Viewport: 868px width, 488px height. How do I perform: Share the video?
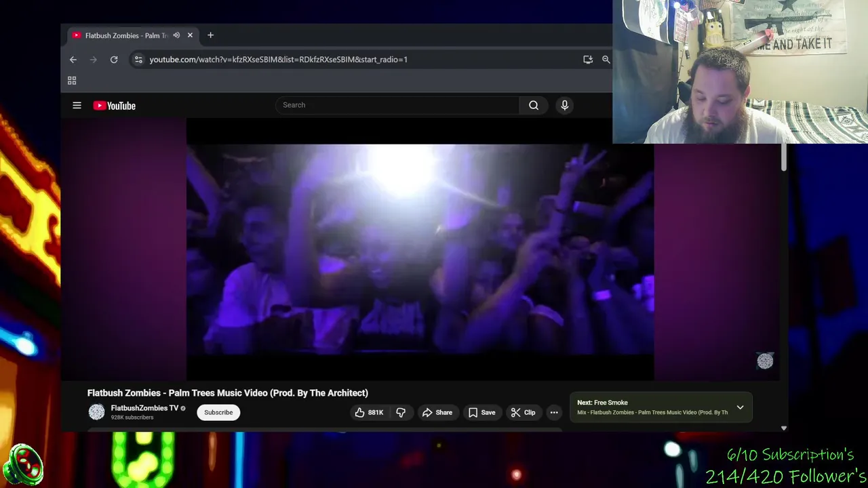437,412
